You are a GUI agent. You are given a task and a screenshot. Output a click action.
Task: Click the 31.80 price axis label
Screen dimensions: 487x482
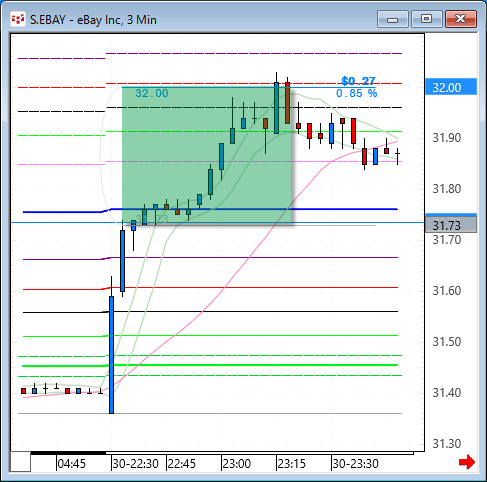(447, 189)
